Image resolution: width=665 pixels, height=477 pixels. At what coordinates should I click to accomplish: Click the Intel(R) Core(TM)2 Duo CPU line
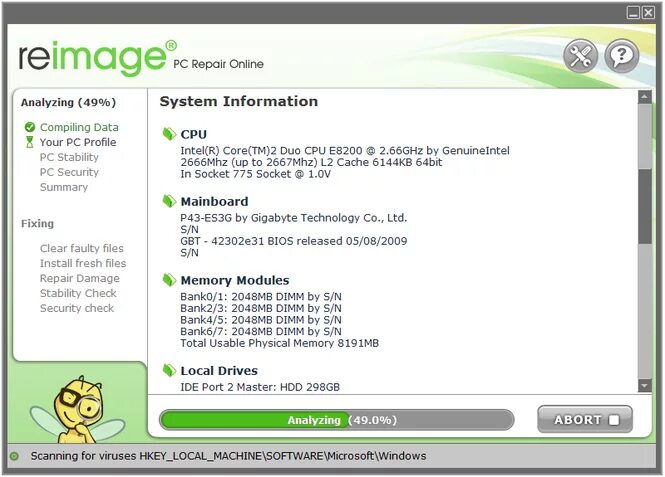[345, 151]
